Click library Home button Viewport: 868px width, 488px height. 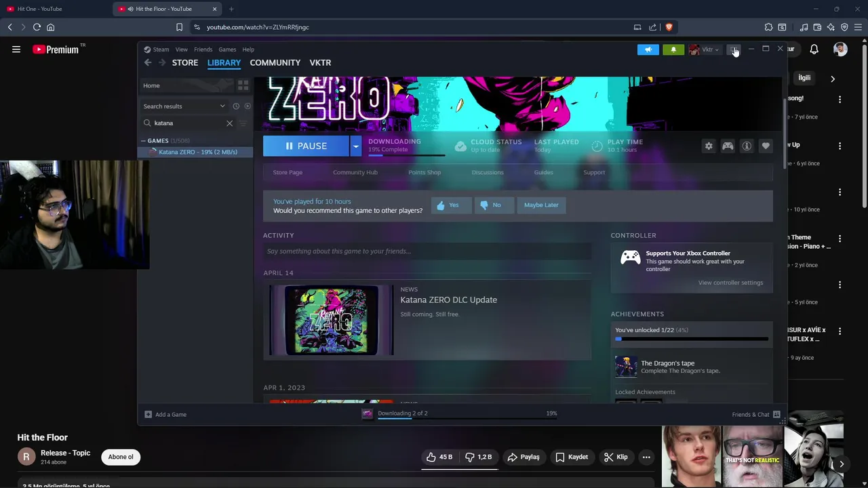point(186,85)
